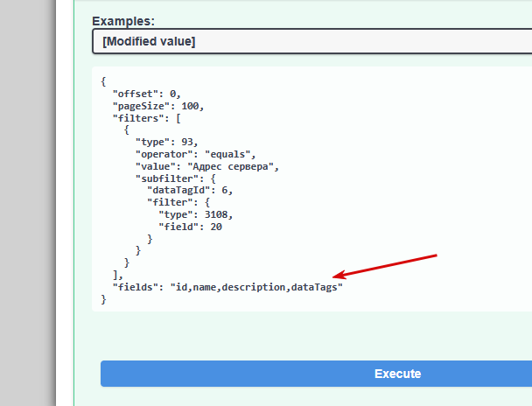Place cursor on the "pageSize": 100 line
Image resolution: width=532 pixels, height=406 pixels.
158,106
